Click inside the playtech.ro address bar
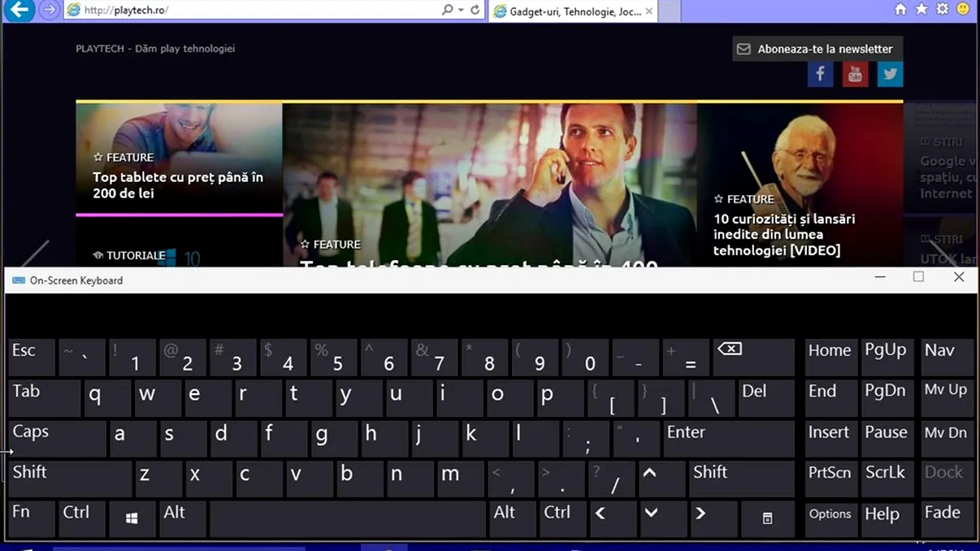 pyautogui.click(x=244, y=10)
